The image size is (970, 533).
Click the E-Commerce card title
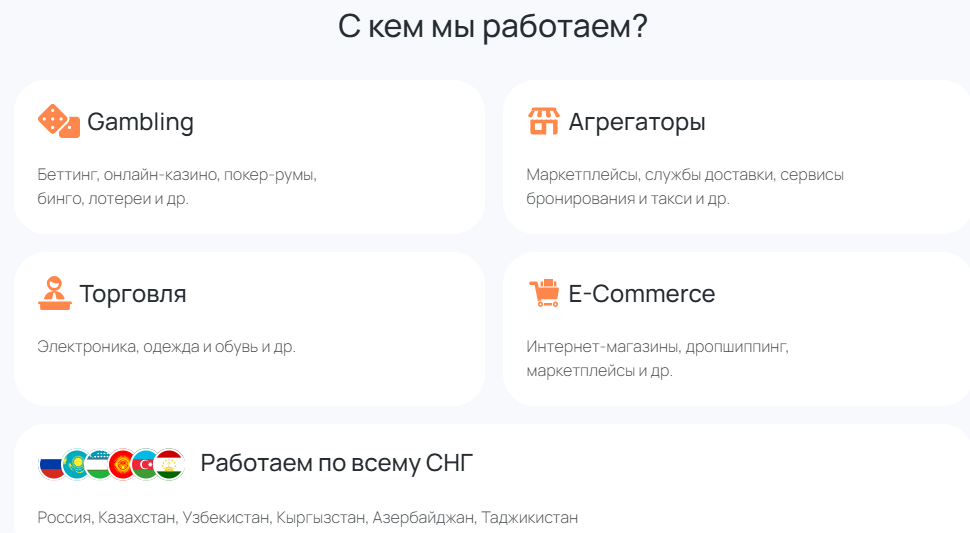pyautogui.click(x=641, y=294)
